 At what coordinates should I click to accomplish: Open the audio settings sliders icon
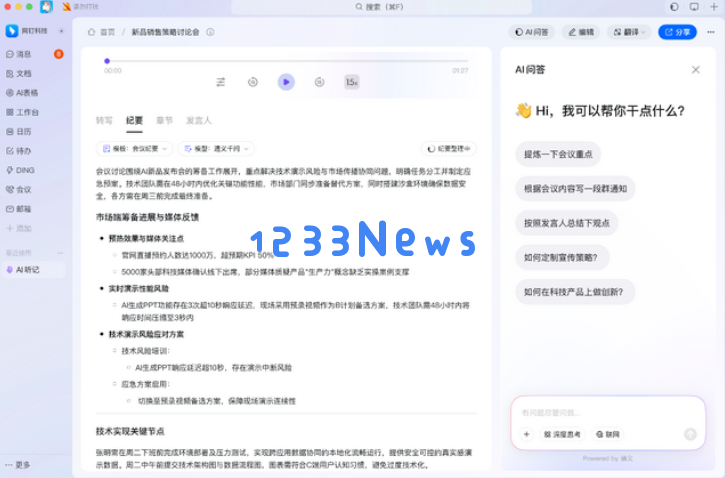coord(221,82)
